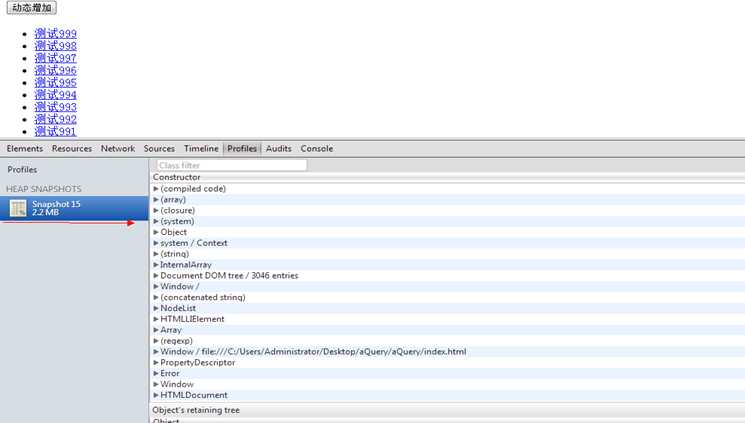Screen dimensions: 745x423
Task: Expand the Window / file:///C:/Users row
Action: (x=155, y=352)
